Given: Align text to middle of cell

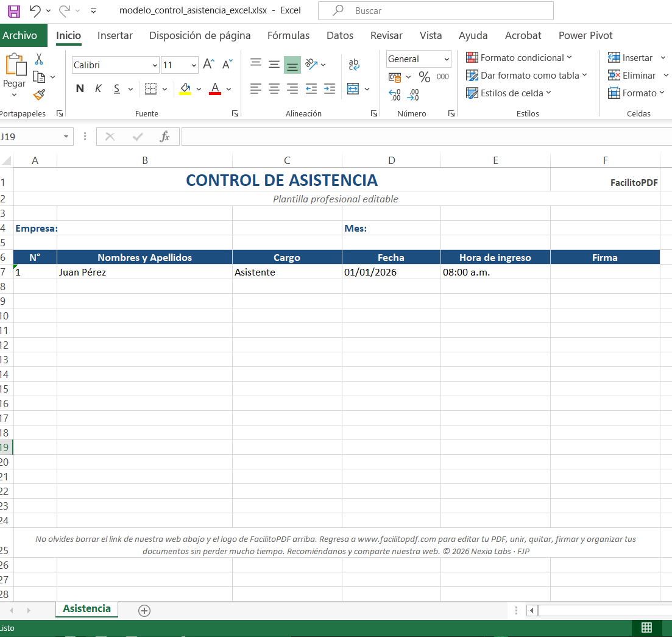Looking at the screenshot, I should click(x=274, y=64).
